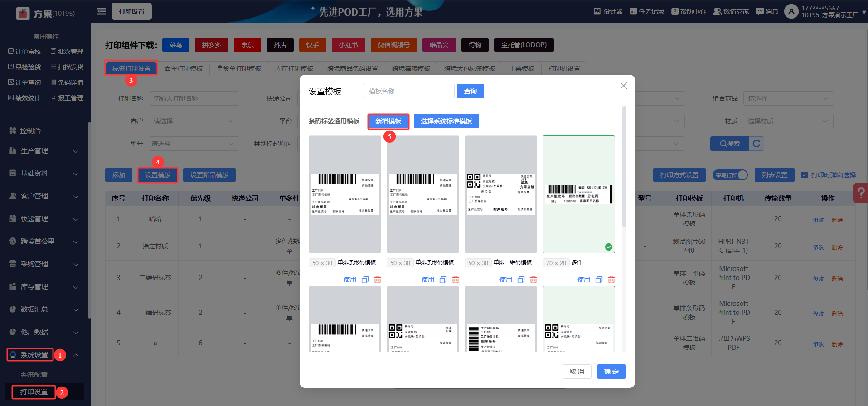The width and height of the screenshot is (868, 406).
Task: Uncheck the 打印时弹窗选择 checkbox
Action: [x=805, y=175]
